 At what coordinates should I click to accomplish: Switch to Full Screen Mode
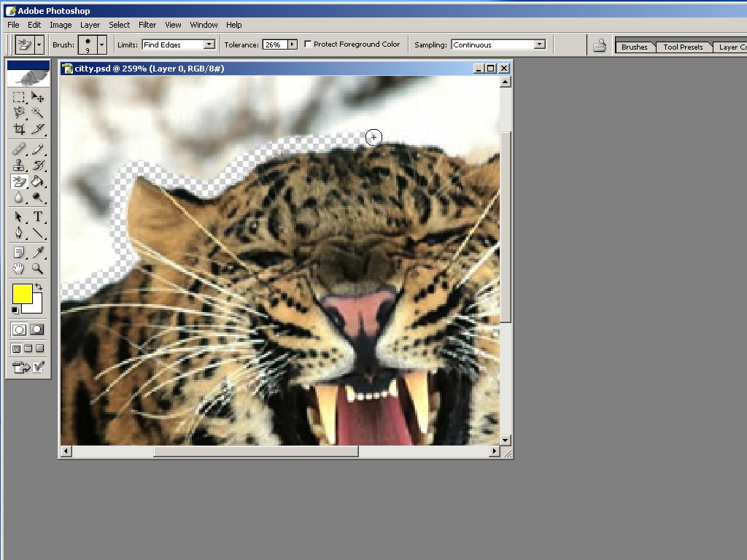coord(40,349)
